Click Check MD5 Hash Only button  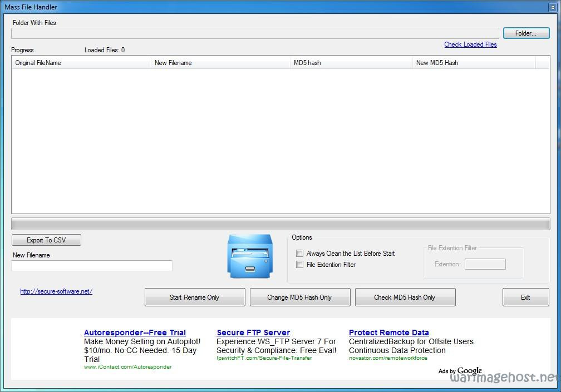click(405, 297)
